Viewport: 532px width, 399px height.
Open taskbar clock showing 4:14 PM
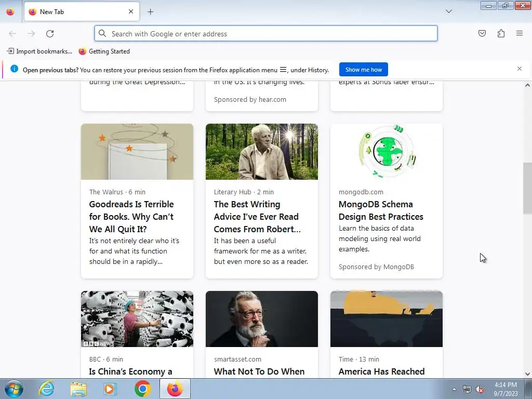pyautogui.click(x=506, y=389)
